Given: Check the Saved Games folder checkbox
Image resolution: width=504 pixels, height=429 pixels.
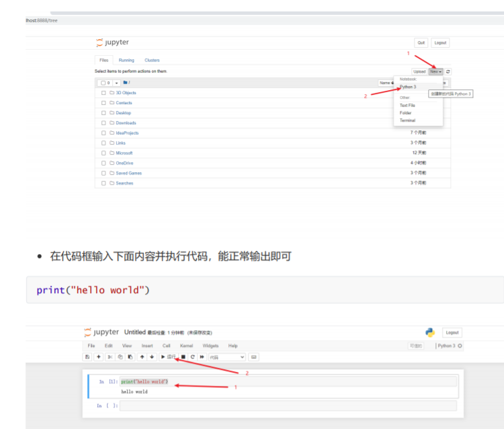Looking at the screenshot, I should tap(103, 173).
